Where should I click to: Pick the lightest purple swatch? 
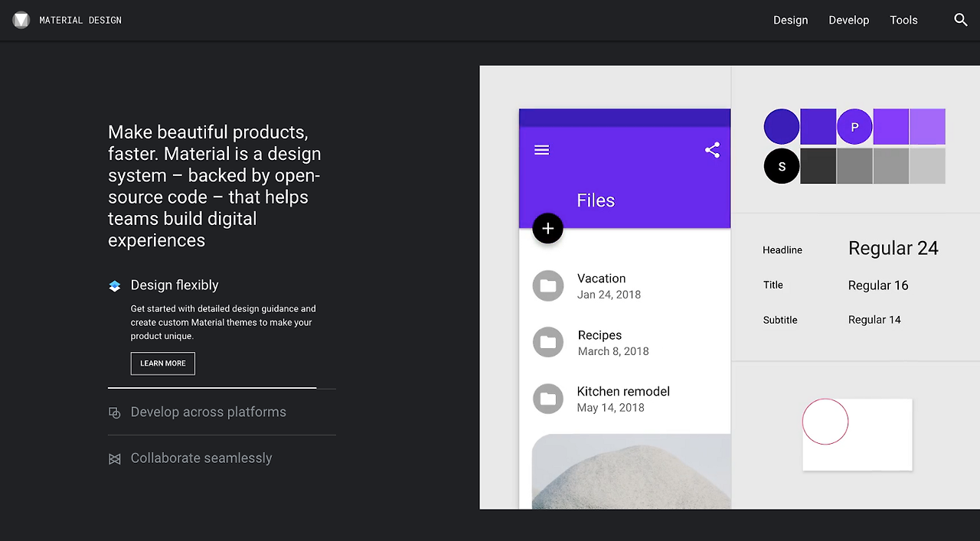(x=928, y=126)
